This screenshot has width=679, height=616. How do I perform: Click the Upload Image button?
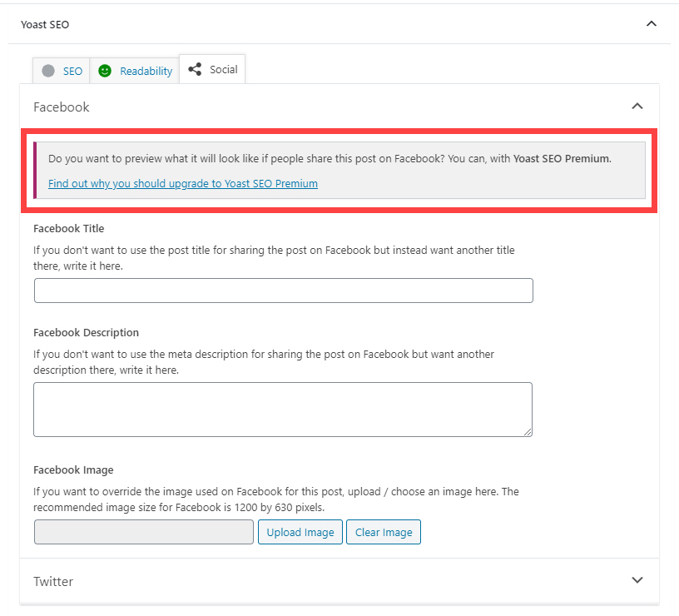(300, 532)
